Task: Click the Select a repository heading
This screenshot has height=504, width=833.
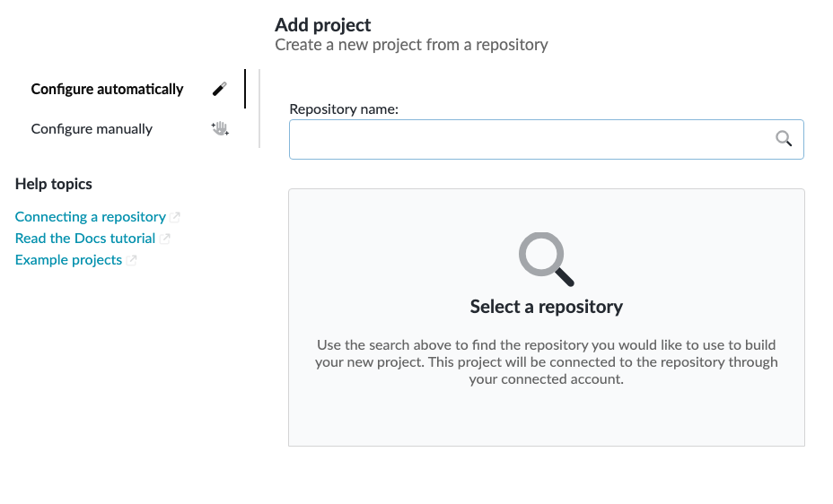Action: coord(546,307)
